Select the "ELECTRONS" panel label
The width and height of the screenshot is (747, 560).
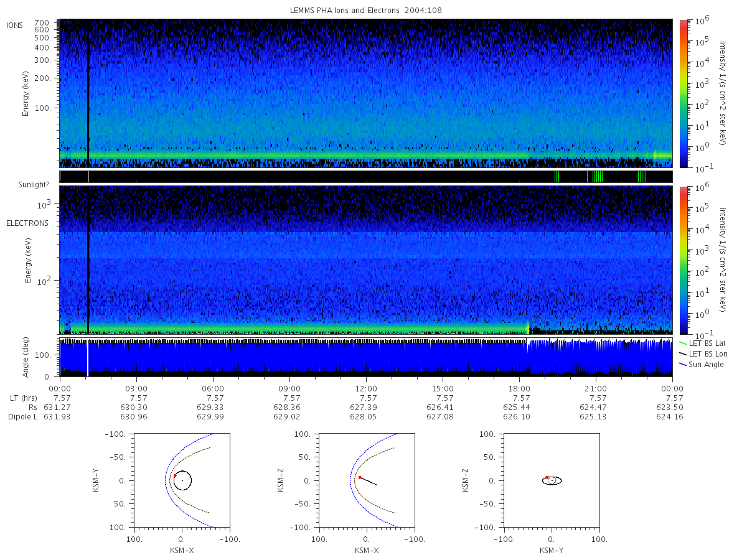coord(27,223)
